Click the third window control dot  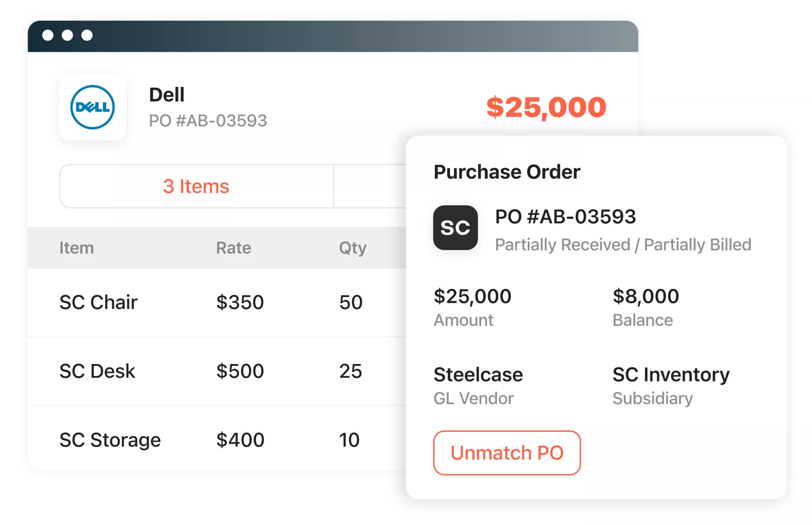87,35
